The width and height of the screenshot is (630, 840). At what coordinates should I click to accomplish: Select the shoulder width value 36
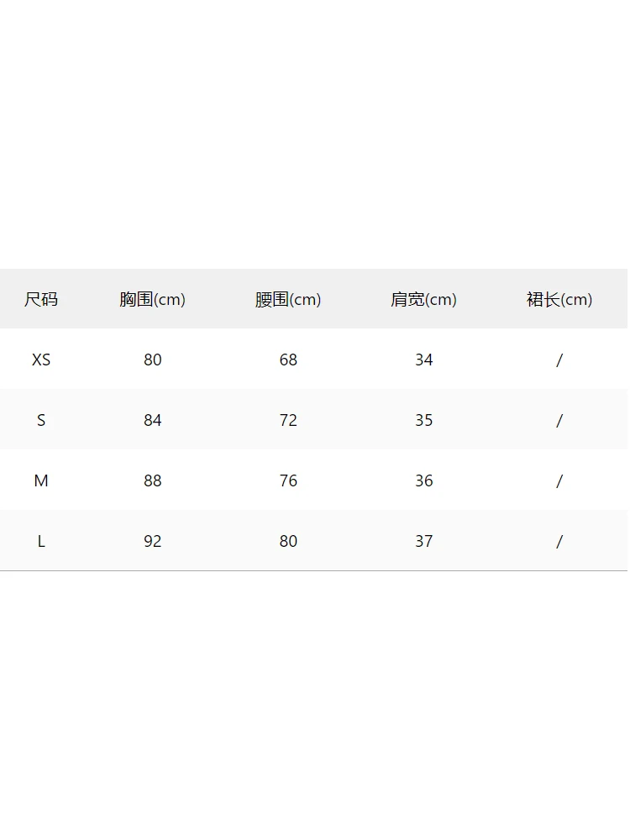(x=423, y=480)
